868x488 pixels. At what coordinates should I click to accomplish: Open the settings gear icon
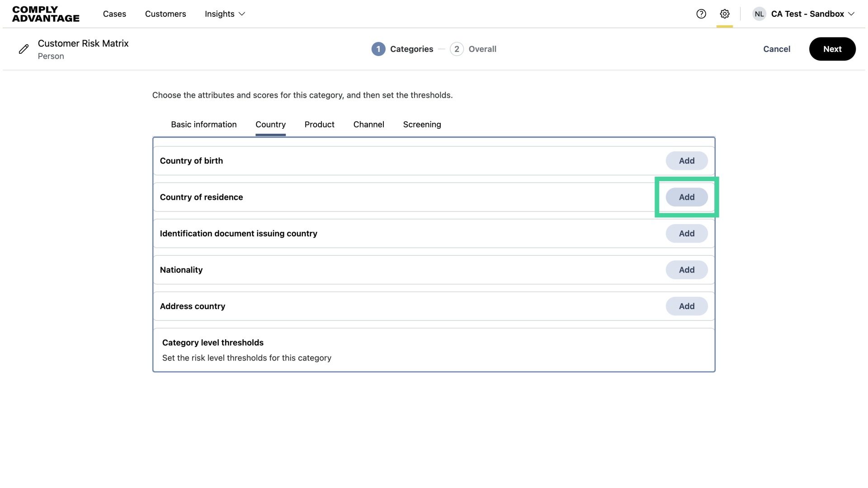(724, 14)
